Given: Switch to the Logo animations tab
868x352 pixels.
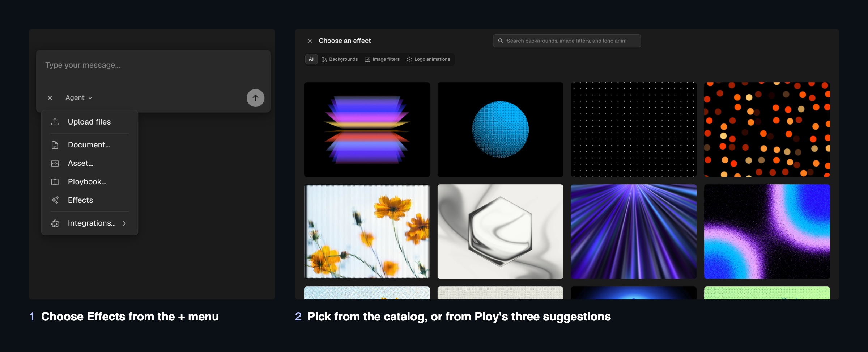Looking at the screenshot, I should tap(429, 59).
